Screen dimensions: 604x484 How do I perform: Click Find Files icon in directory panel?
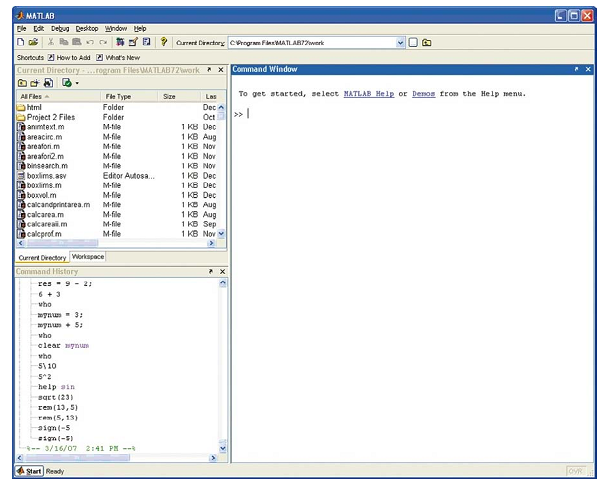(48, 82)
